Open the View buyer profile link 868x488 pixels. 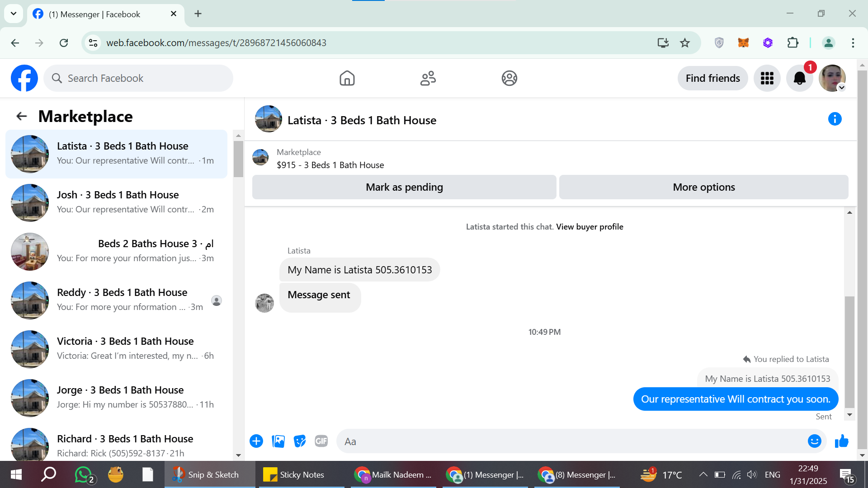point(590,227)
